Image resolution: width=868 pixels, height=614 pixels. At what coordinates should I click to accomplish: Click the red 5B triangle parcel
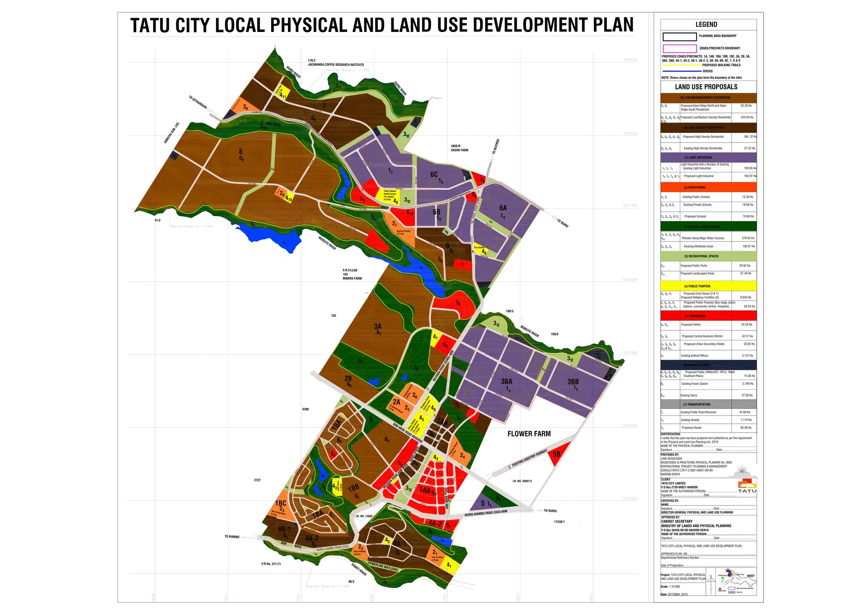point(558,454)
